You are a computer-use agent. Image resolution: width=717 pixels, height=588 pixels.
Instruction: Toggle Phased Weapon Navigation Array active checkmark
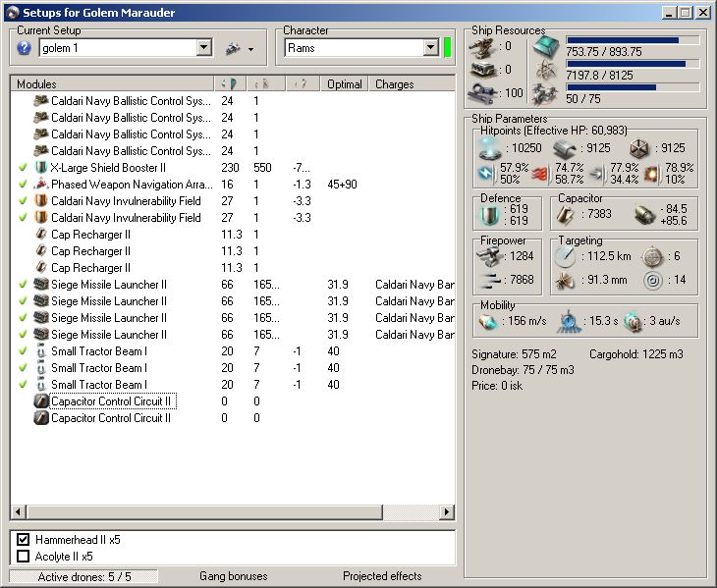23,185
